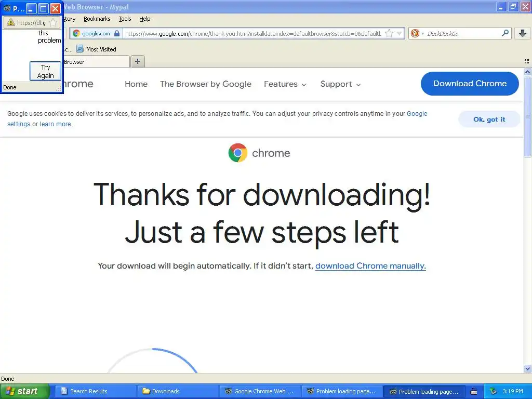
Task: Click the warning icon in small popup window
Action: [11, 22]
